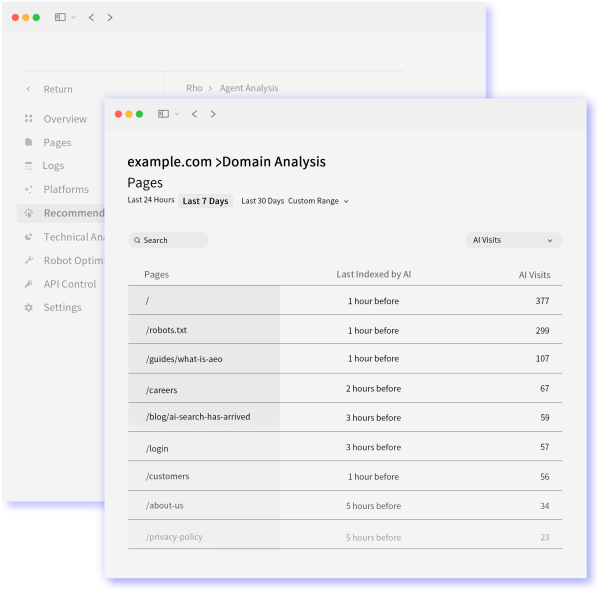Click the API Control key icon
The height and width of the screenshot is (591, 600).
tap(29, 284)
